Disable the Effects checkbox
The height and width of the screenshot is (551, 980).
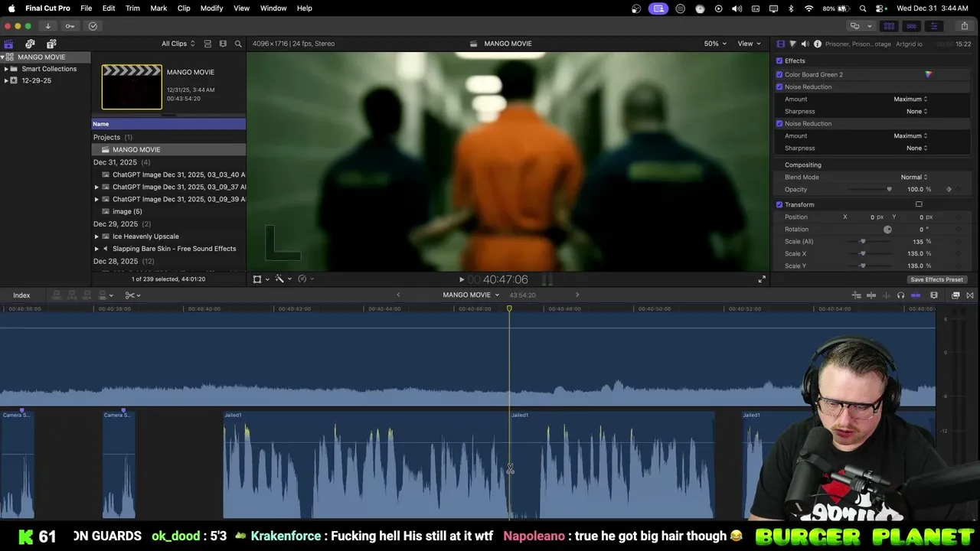tap(779, 60)
